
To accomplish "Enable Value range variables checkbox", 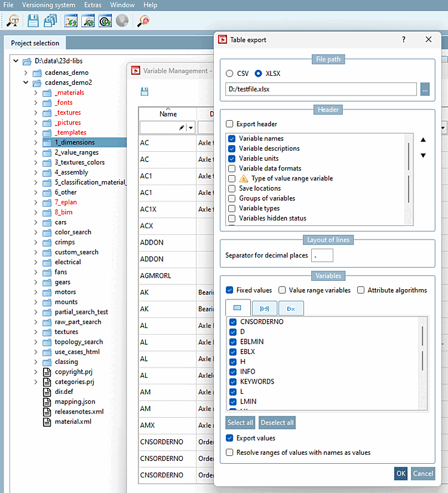I will (282, 290).
